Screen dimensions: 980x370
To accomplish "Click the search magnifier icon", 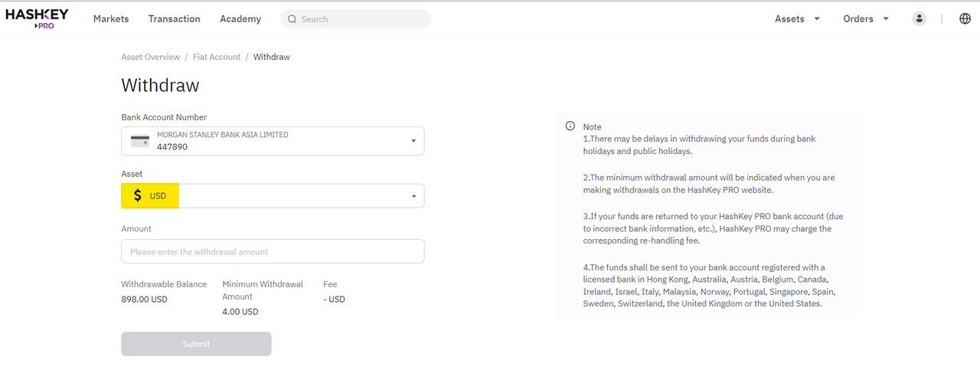I will click(292, 19).
